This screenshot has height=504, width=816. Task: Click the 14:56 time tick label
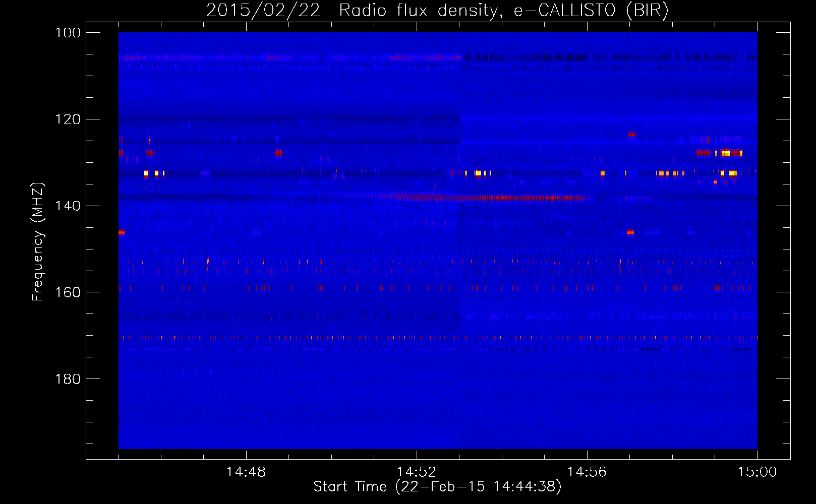coord(587,472)
